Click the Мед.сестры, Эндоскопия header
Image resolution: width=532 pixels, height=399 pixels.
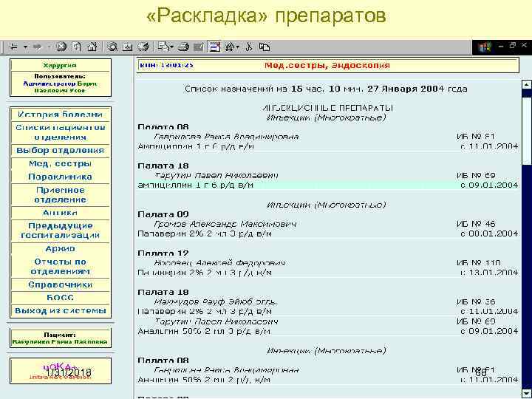tap(327, 65)
